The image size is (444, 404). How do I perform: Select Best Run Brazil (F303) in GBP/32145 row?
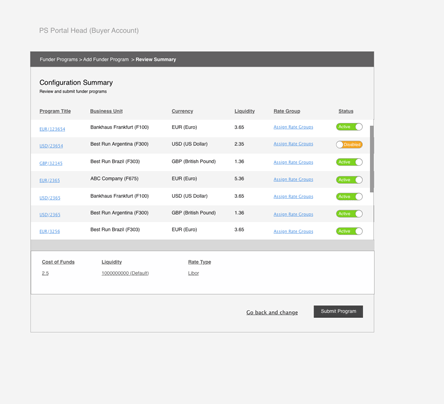coord(115,161)
